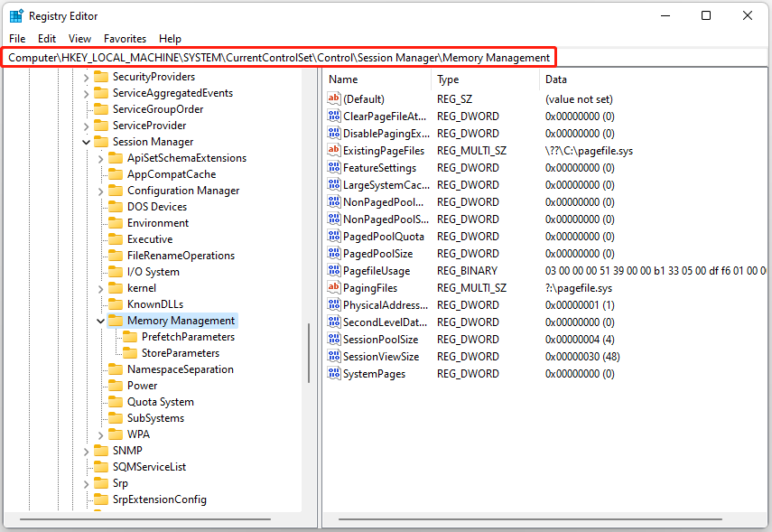Select the NamespaceSeparation folder icon
Image resolution: width=772 pixels, height=532 pixels.
pos(116,369)
